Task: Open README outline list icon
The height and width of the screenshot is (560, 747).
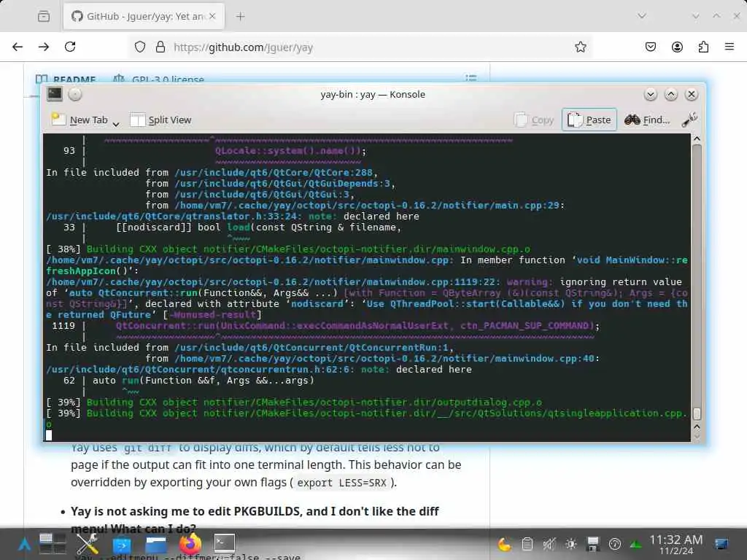Action: pos(471,78)
